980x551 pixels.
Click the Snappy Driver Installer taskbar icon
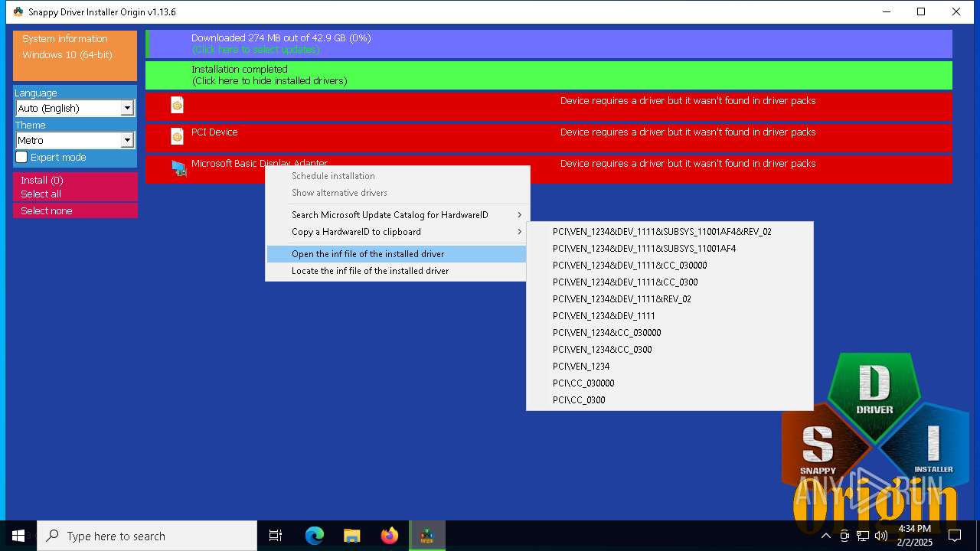(x=427, y=536)
